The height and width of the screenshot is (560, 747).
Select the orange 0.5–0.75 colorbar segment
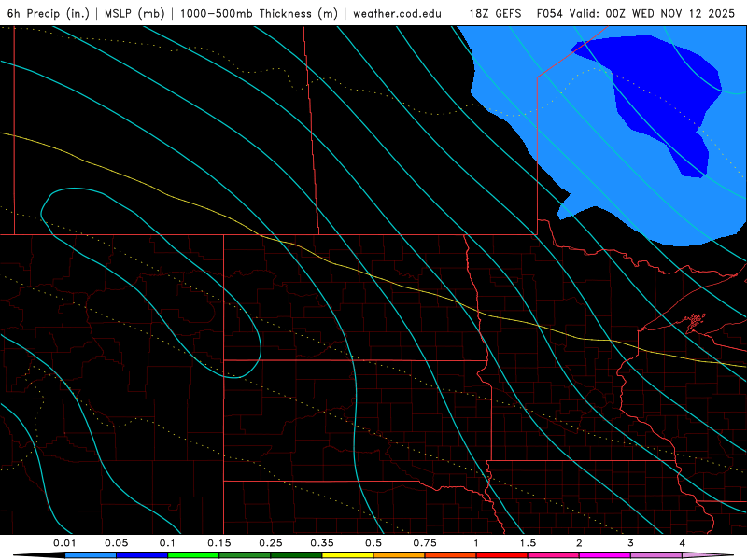[x=400, y=555]
